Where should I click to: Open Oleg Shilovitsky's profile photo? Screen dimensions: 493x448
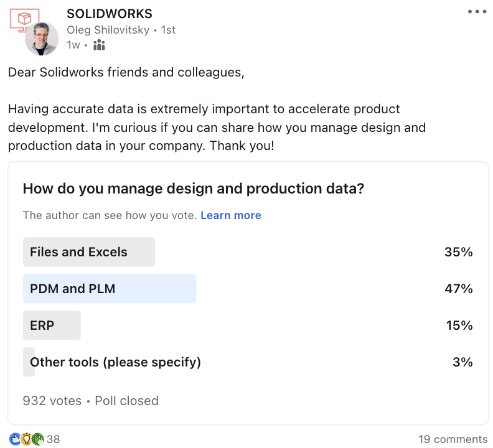(42, 39)
